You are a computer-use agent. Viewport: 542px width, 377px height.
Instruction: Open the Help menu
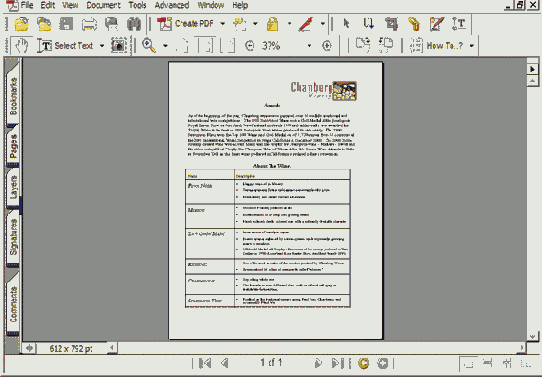pyautogui.click(x=240, y=5)
